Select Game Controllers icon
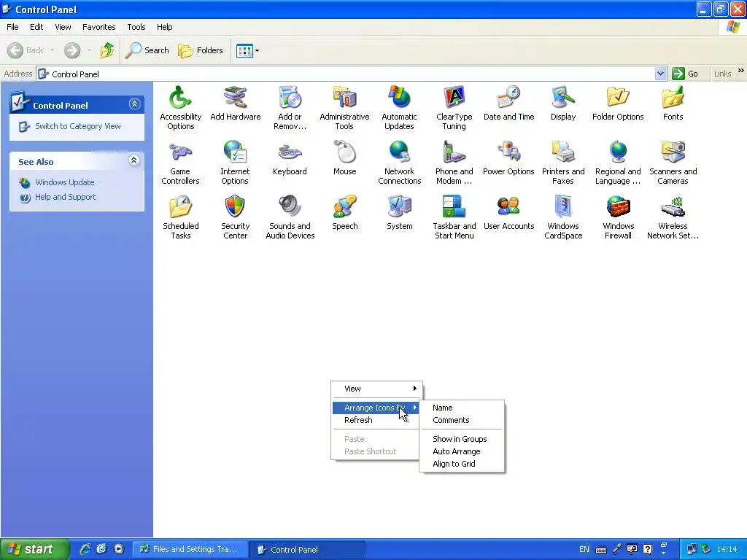 [180, 152]
